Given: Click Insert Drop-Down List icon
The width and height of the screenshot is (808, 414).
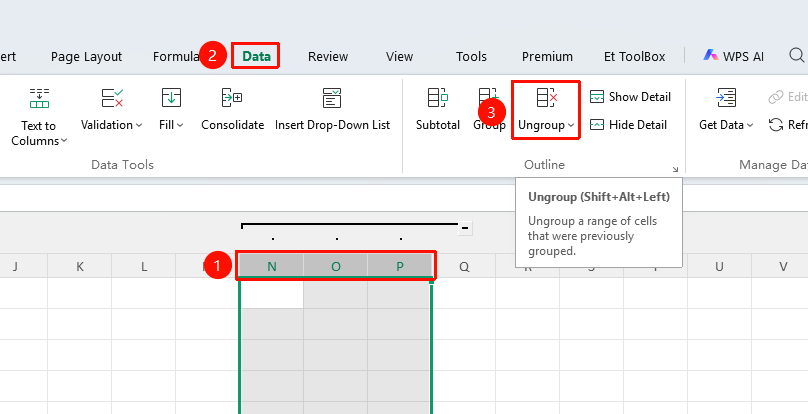Looking at the screenshot, I should pos(332,97).
